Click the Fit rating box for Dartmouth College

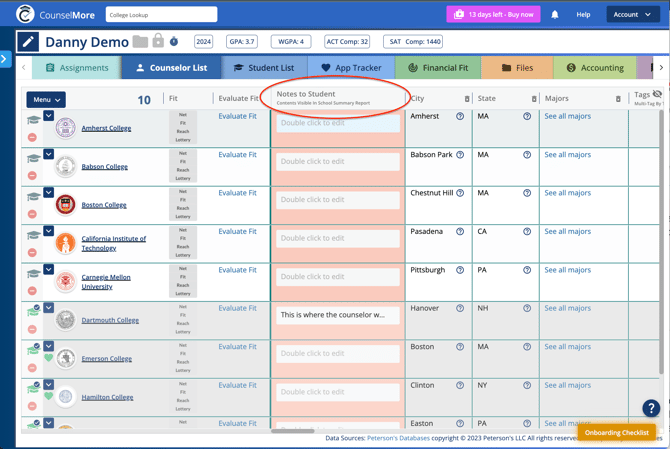(183, 320)
